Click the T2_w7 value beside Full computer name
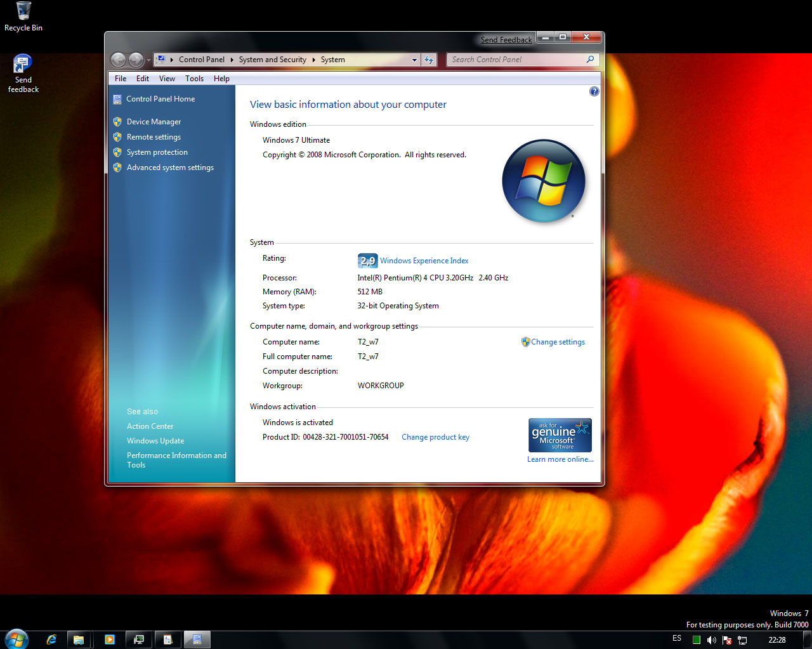 coord(368,357)
